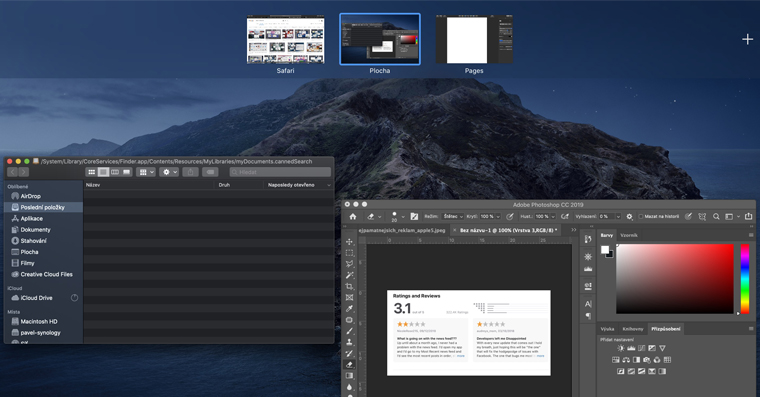Select the Rectangular Marquee tool
The width and height of the screenshot is (760, 397).
349,253
